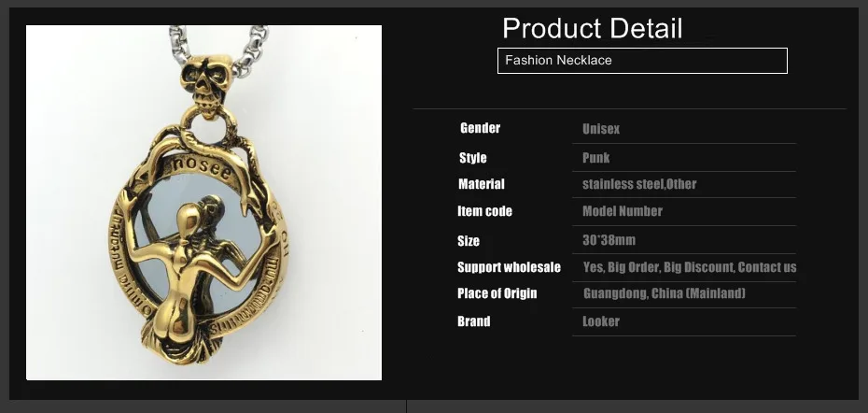This screenshot has height=413, width=868.
Task: Select the Style label
Action: tap(473, 158)
